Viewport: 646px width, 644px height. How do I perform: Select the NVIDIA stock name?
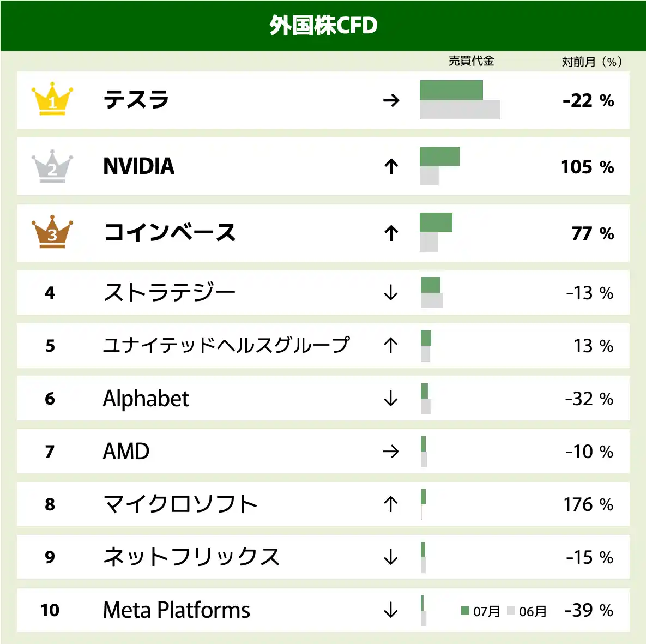[x=139, y=166]
